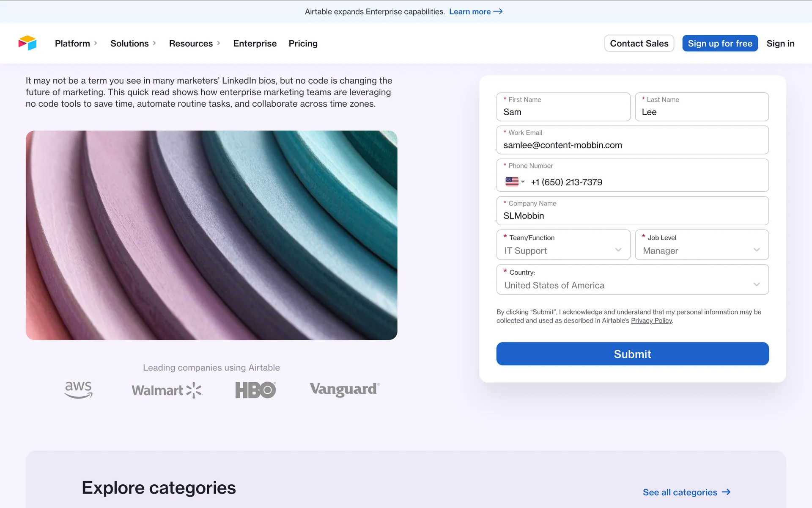Click into the Work Email field
Image resolution: width=812 pixels, height=508 pixels.
coord(632,145)
